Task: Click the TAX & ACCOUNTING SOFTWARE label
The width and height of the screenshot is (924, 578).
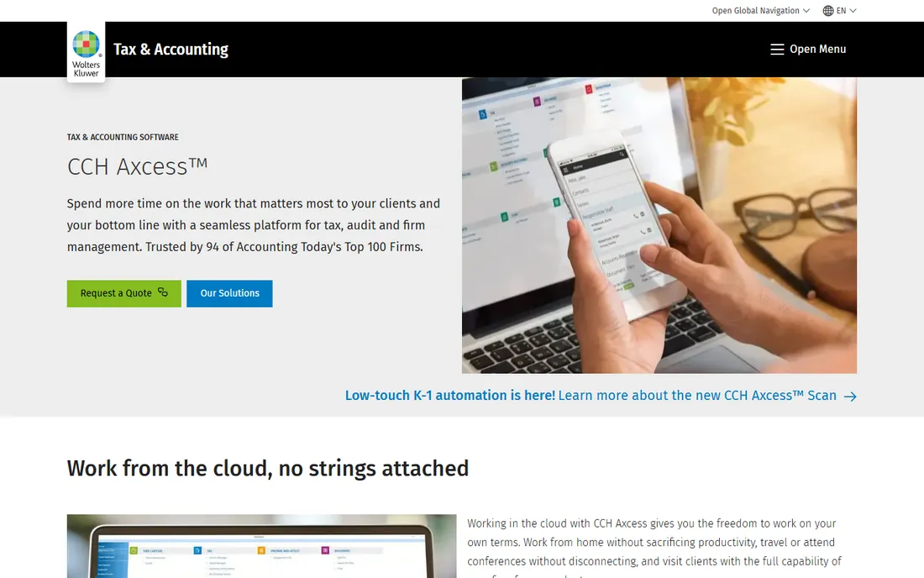Action: coord(123,137)
